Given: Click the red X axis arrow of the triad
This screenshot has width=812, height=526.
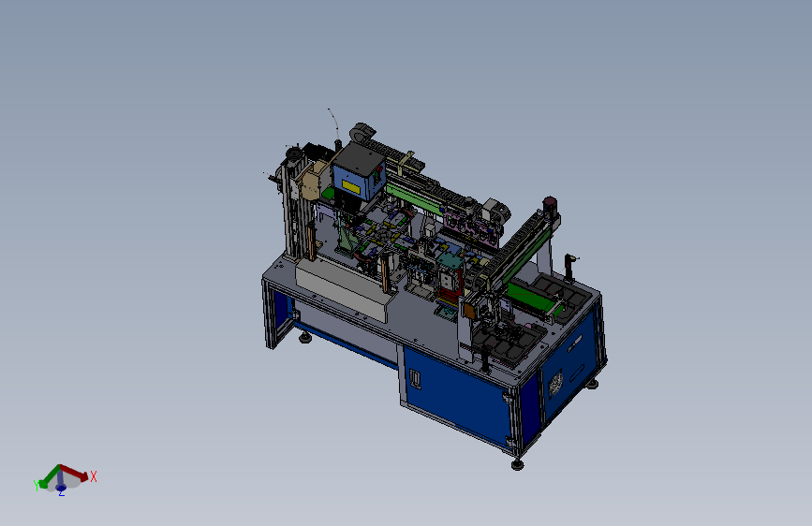Looking at the screenshot, I should pyautogui.click(x=74, y=472).
